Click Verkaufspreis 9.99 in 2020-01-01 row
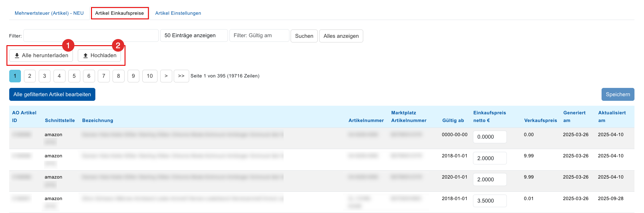The height and width of the screenshot is (213, 644). [x=529, y=177]
